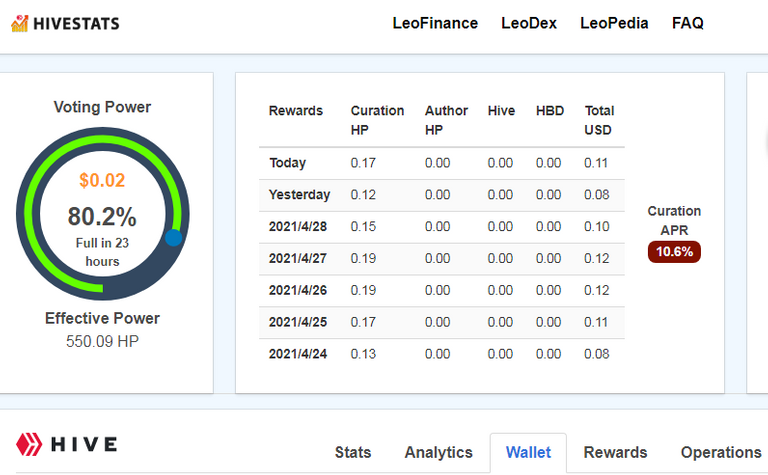The image size is (768, 475).
Task: Open the LeoFinance link
Action: pyautogui.click(x=435, y=23)
